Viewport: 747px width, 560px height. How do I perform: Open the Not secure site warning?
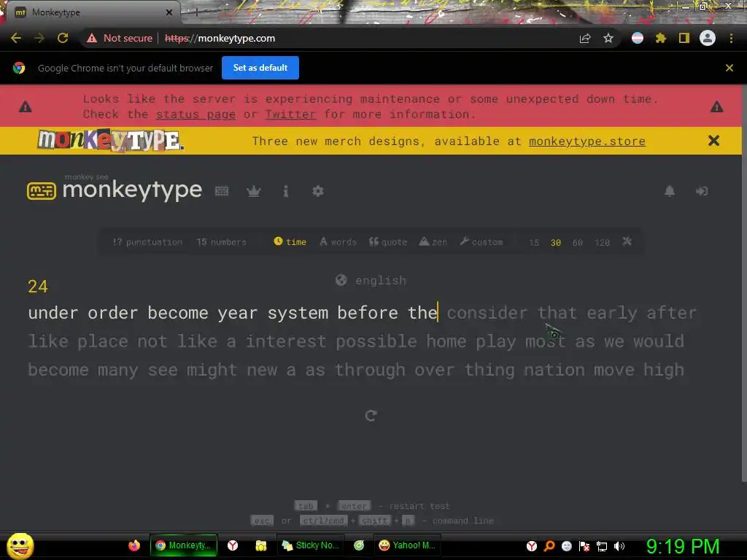pos(119,38)
